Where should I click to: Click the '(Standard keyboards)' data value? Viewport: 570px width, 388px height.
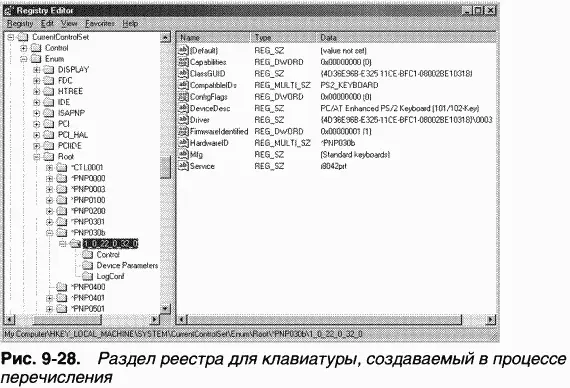click(x=355, y=155)
